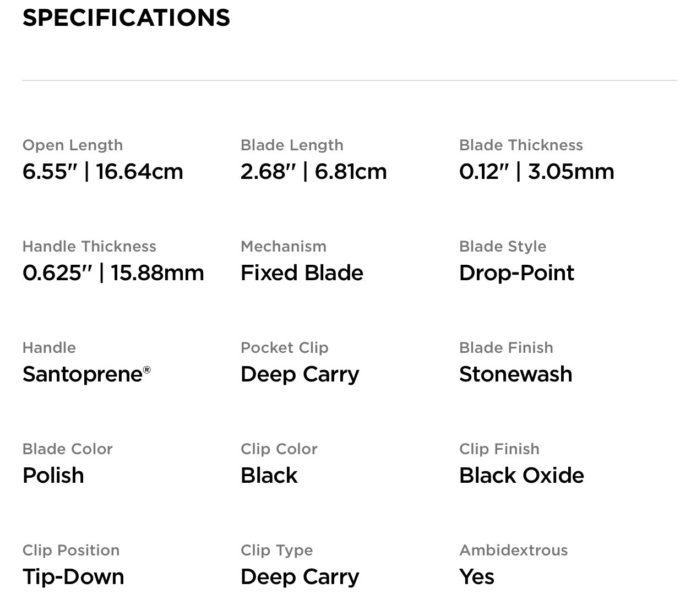Image resolution: width=680 pixels, height=616 pixels.
Task: Click the Santoprene handle material text
Action: coord(83,374)
